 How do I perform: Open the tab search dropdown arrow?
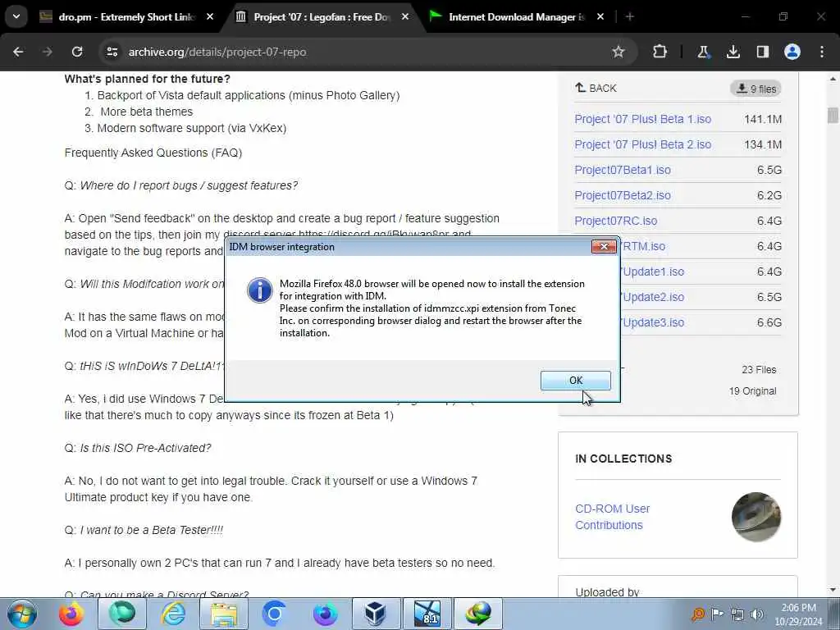16,16
